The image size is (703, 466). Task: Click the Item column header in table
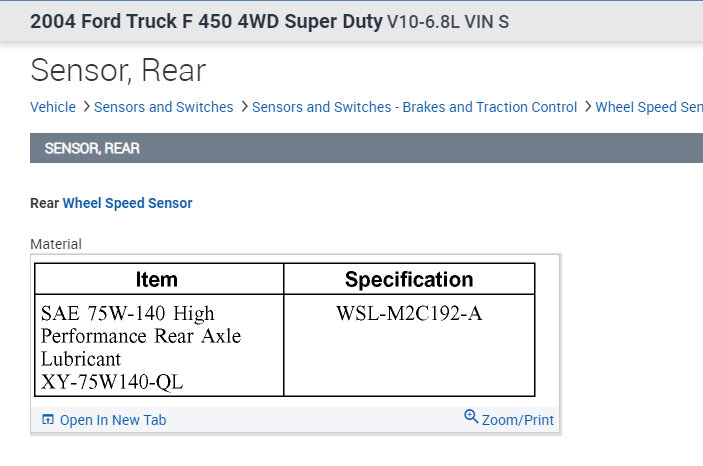[x=157, y=279]
